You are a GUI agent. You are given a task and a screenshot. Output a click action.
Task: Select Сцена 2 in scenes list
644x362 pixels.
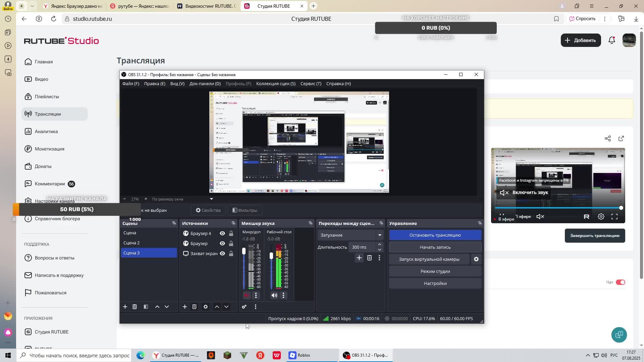point(131,243)
